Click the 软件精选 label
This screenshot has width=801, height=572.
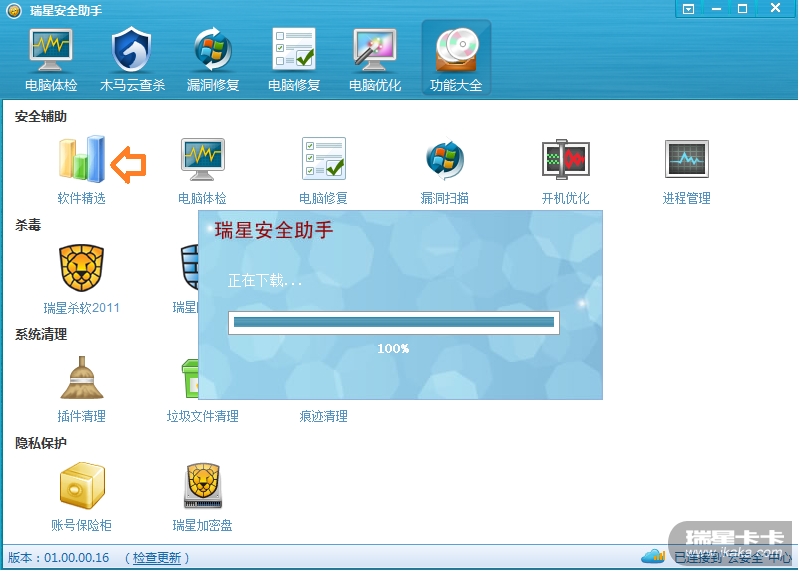82,198
